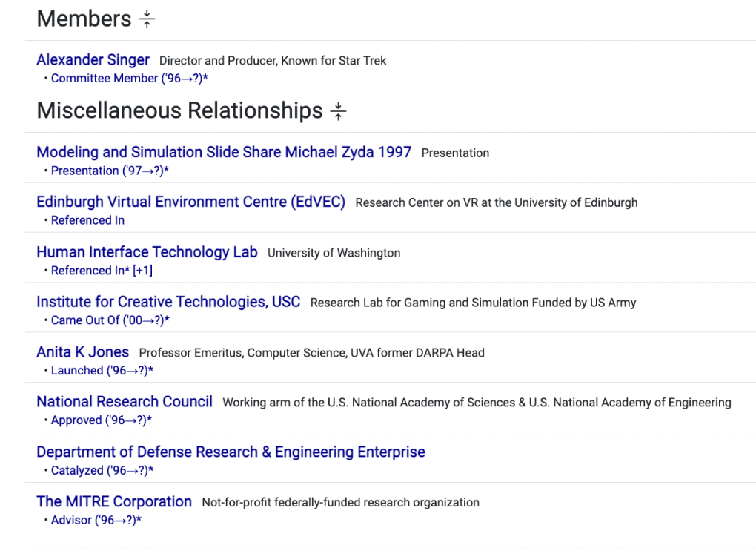Click 'Director and Producer, Known for Star Trek' text
The height and width of the screenshot is (548, 756).
pos(273,61)
